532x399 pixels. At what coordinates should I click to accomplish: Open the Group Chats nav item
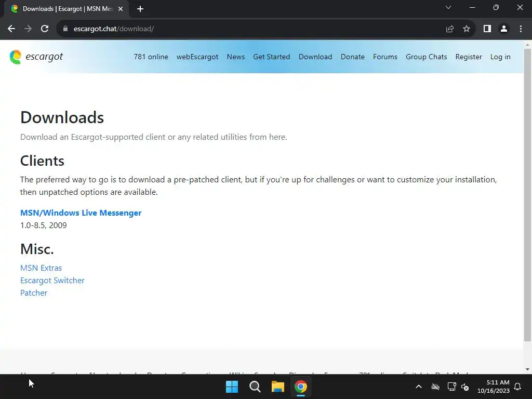pyautogui.click(x=426, y=57)
